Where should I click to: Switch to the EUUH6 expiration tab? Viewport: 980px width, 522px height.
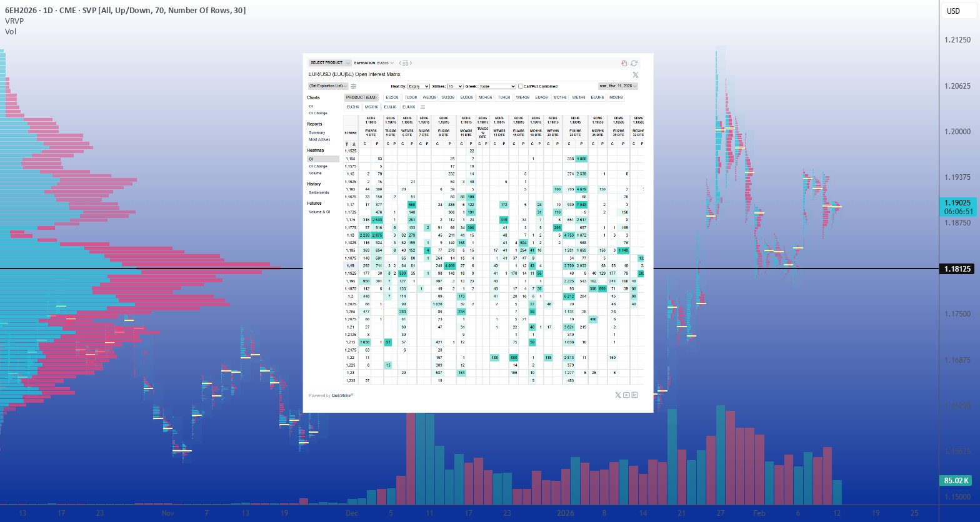point(597,97)
